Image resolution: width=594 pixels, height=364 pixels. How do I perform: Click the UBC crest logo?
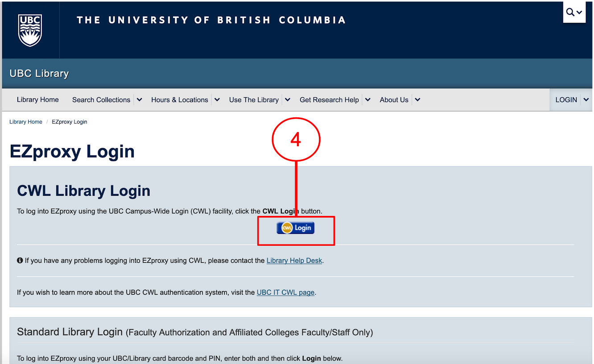click(30, 30)
